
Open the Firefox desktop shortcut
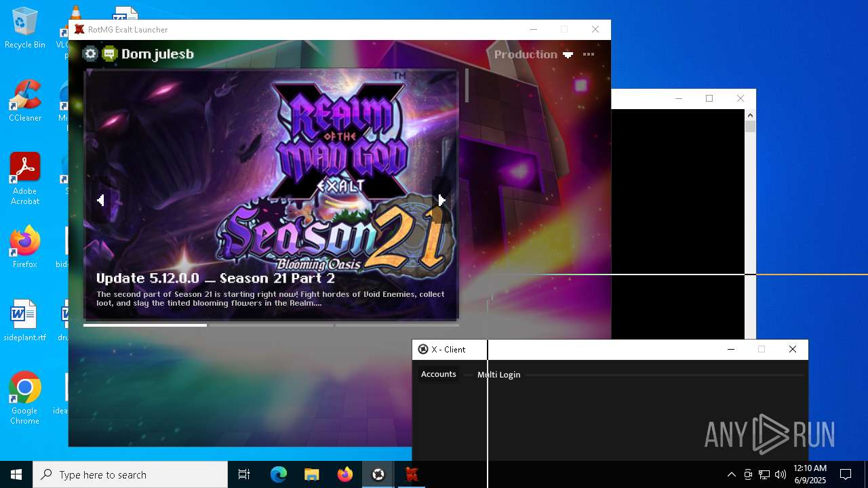point(25,247)
